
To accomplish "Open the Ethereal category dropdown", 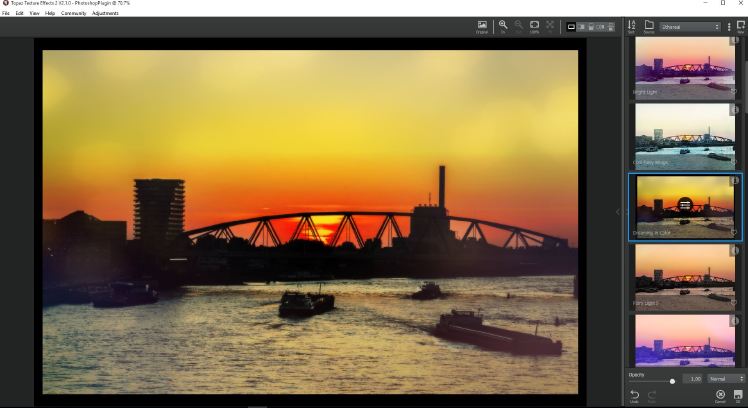I will [x=690, y=27].
